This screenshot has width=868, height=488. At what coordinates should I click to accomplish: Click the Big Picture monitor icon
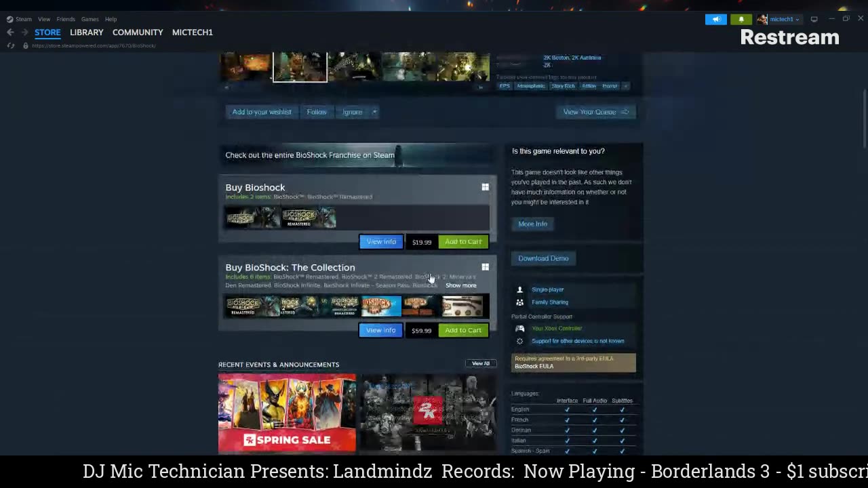click(814, 19)
